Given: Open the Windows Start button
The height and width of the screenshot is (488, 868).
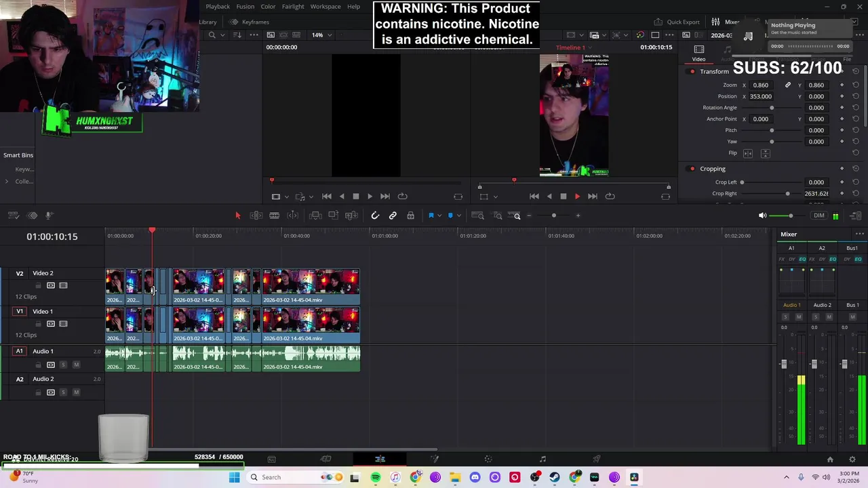Looking at the screenshot, I should click(234, 477).
